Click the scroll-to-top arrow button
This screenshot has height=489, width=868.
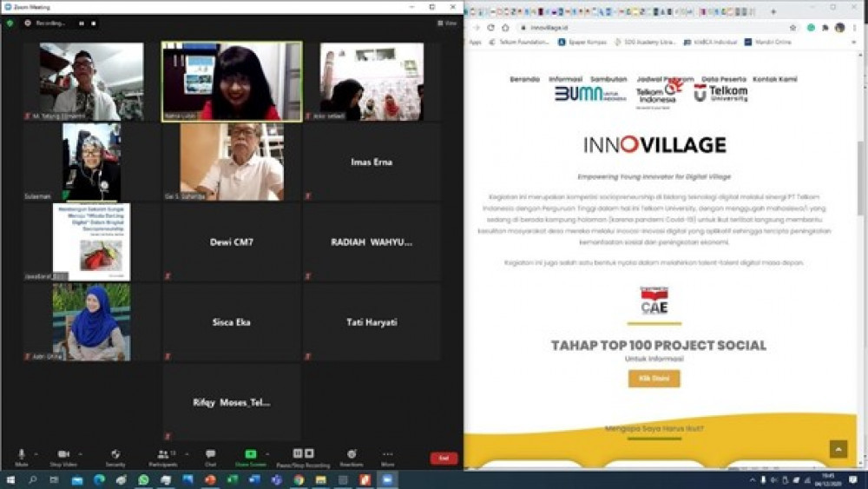click(x=838, y=449)
